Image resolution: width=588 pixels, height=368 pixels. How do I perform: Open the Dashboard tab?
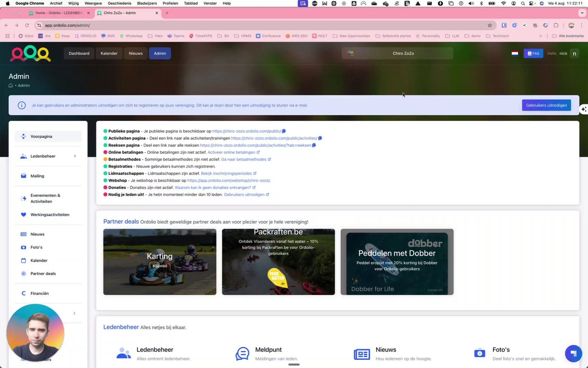click(79, 53)
